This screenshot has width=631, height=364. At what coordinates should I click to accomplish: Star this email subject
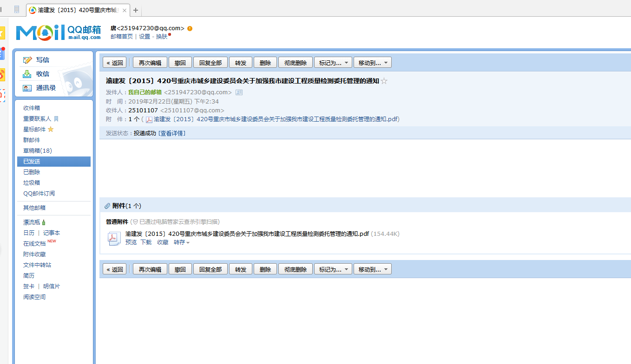pos(384,81)
